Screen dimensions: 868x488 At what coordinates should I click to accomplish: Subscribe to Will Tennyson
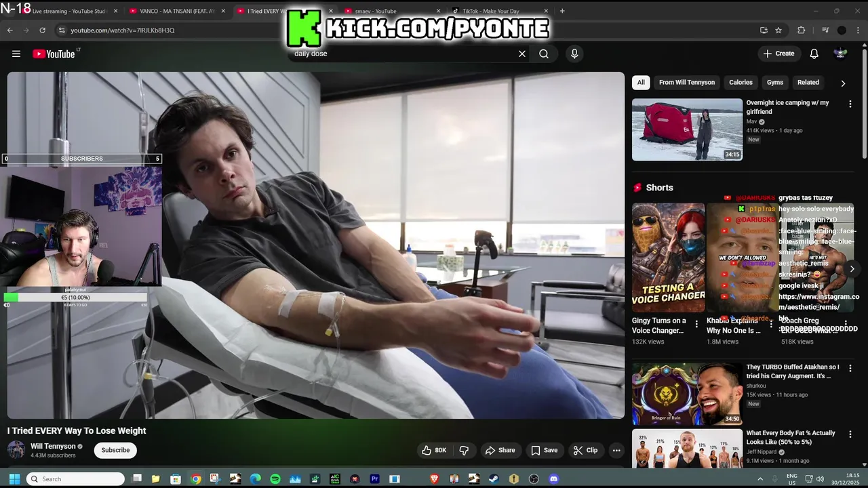[x=115, y=450]
